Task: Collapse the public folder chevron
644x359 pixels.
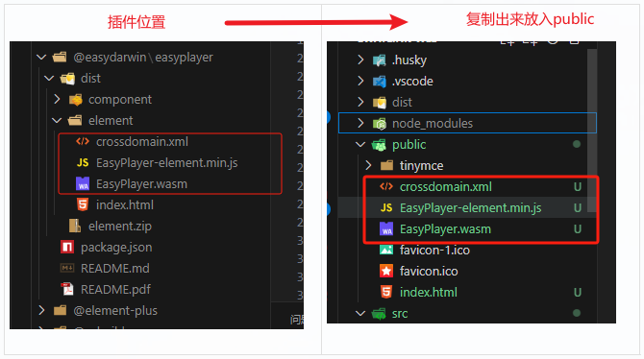Action: coord(360,144)
